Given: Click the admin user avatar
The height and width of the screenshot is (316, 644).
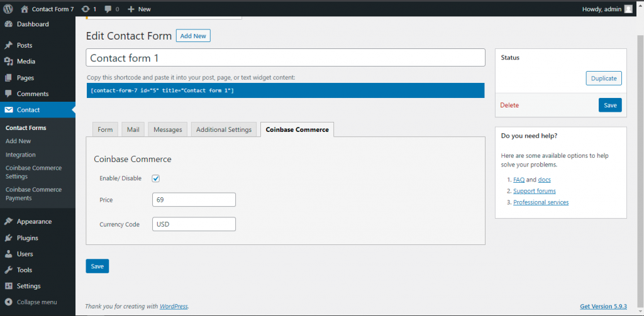Looking at the screenshot, I should coord(628,9).
